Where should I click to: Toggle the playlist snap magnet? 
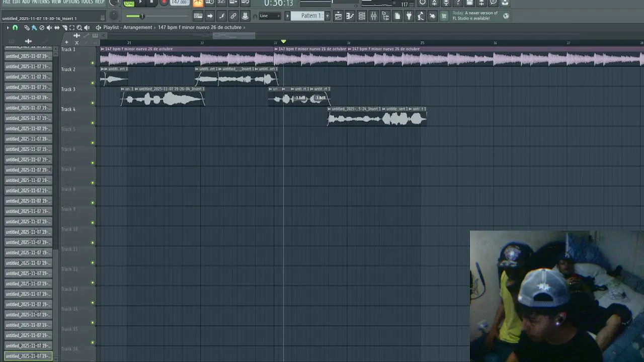click(15, 28)
